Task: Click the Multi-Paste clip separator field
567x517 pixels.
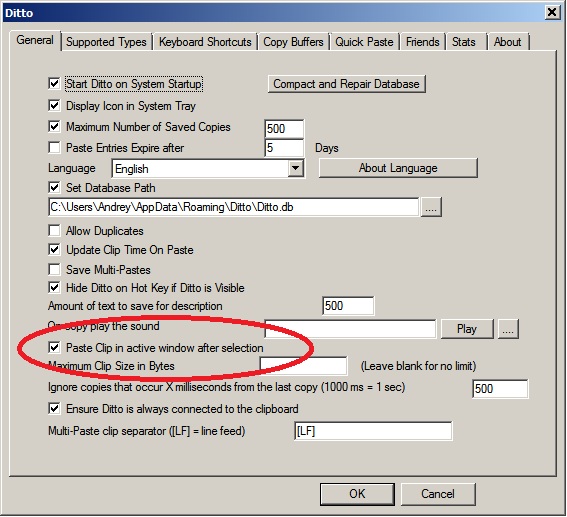Action: 373,431
